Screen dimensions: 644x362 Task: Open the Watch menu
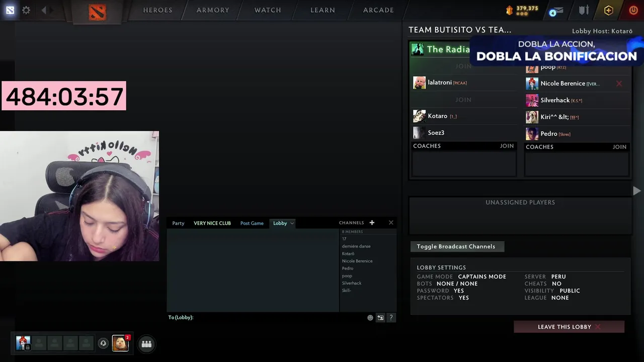[x=268, y=10]
